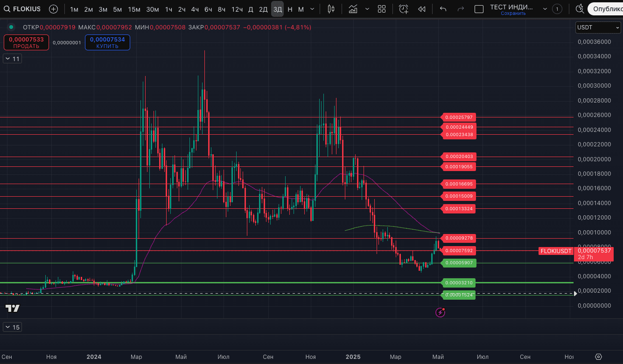Click the 0.00024449 price level label

[459, 127]
